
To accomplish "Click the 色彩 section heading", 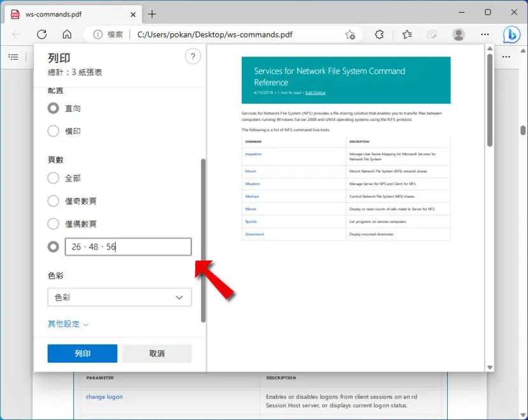I will click(55, 276).
